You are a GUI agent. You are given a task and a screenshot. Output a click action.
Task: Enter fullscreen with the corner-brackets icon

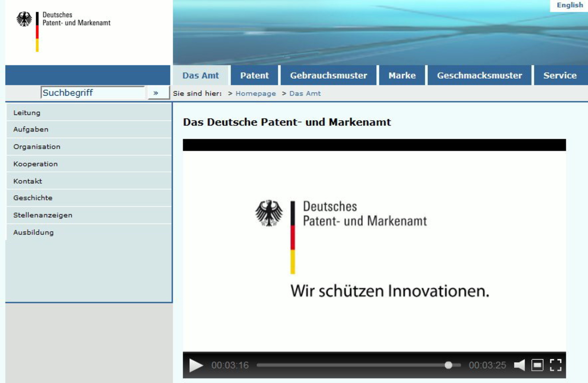[556, 365]
